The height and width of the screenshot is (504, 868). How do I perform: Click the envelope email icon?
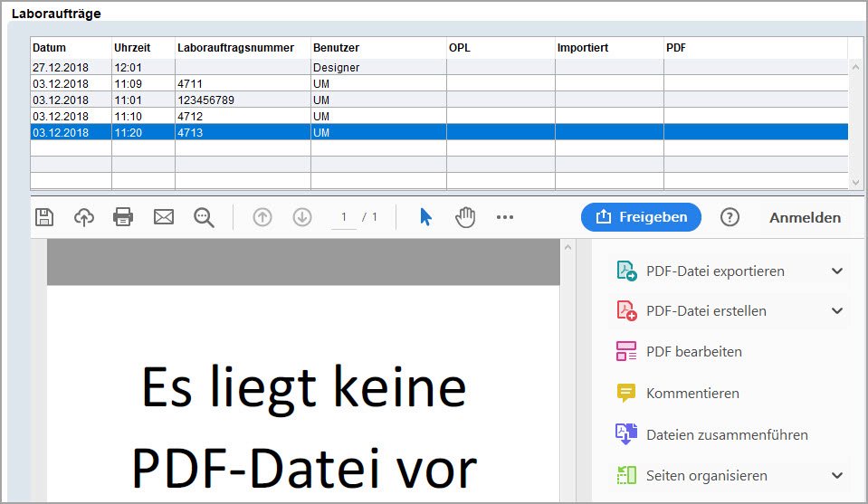(164, 217)
